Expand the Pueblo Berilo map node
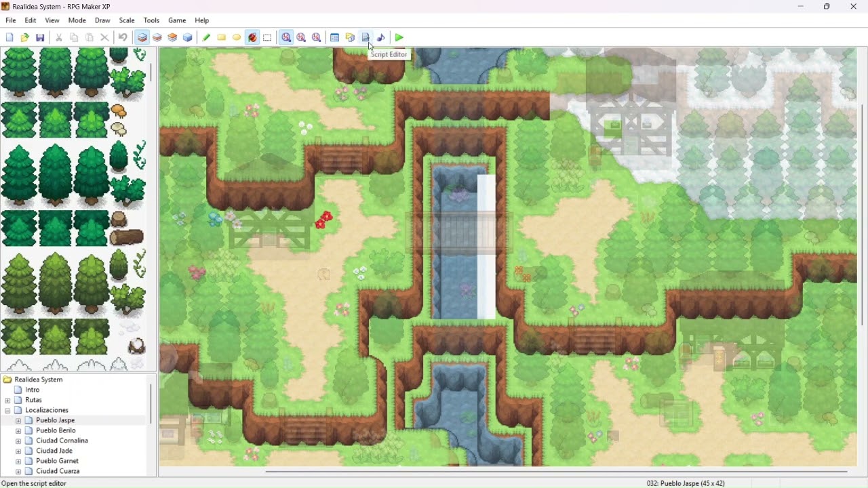868x488 pixels. coord(18,430)
